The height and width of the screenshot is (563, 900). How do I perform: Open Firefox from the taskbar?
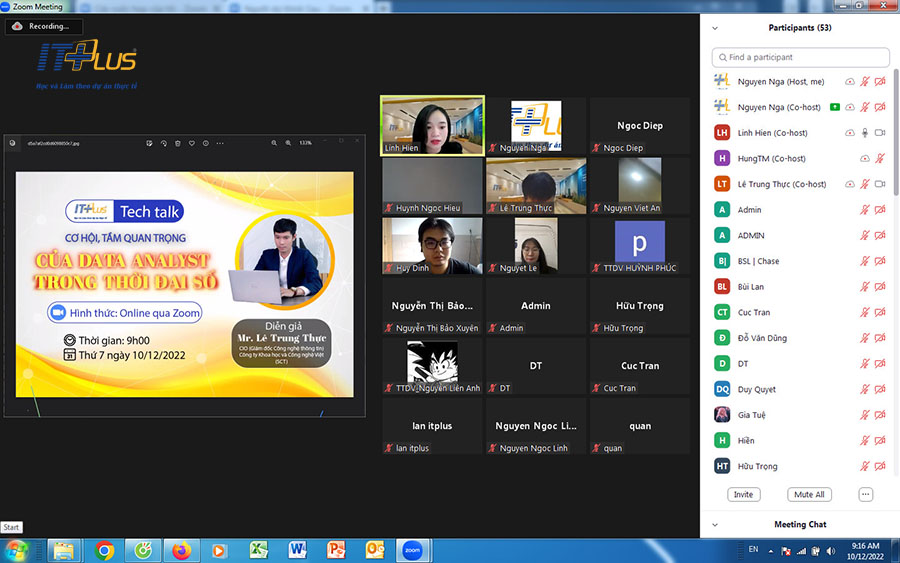pos(180,550)
